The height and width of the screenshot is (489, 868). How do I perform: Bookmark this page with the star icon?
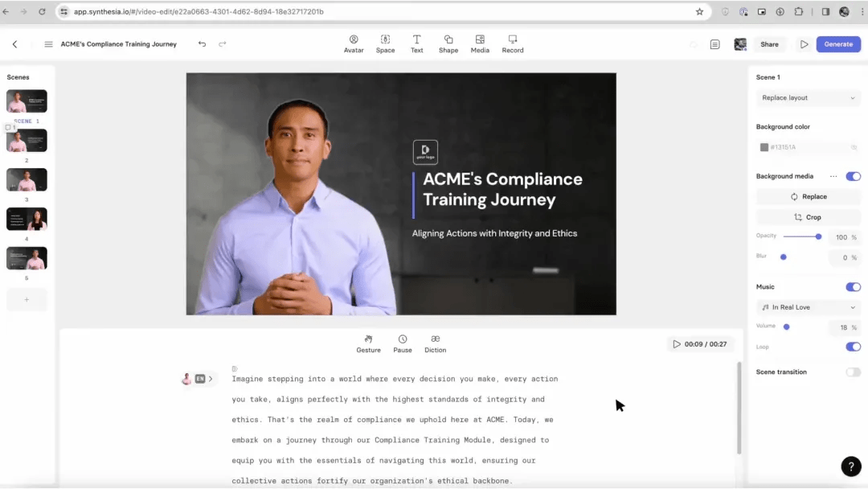tap(699, 11)
